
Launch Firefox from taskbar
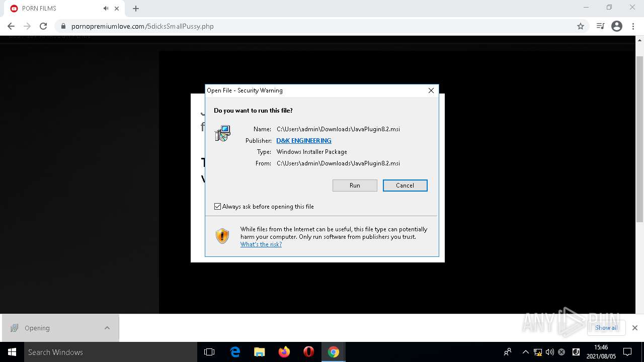click(x=284, y=352)
